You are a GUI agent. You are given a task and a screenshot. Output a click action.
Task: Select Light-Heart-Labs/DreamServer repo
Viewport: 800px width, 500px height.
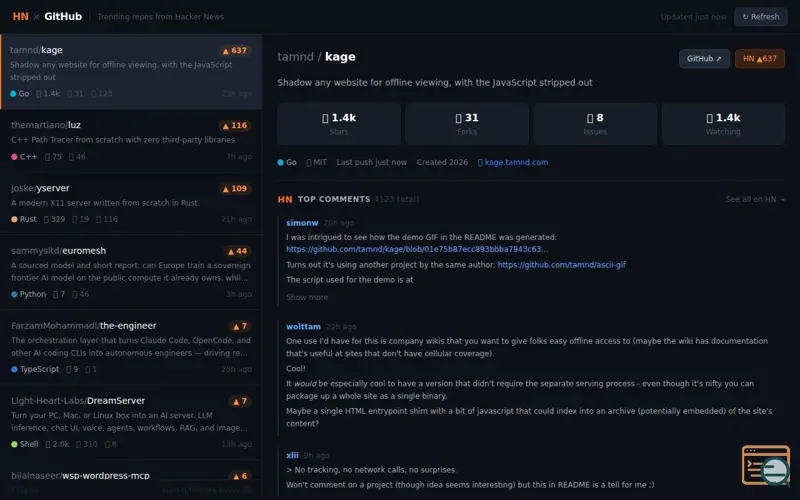pyautogui.click(x=131, y=422)
